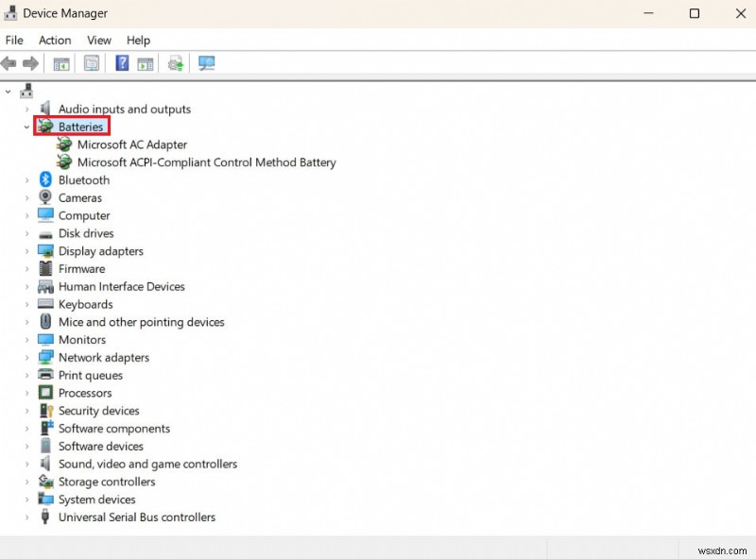Expand the Monitors category

26,340
